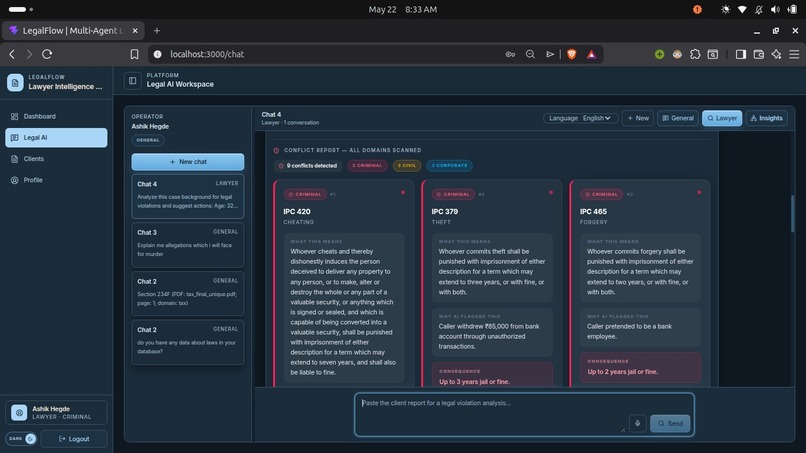Screen dimensions: 806x453
Task: Select the 9 conflicts detected chip
Action: tap(307, 166)
